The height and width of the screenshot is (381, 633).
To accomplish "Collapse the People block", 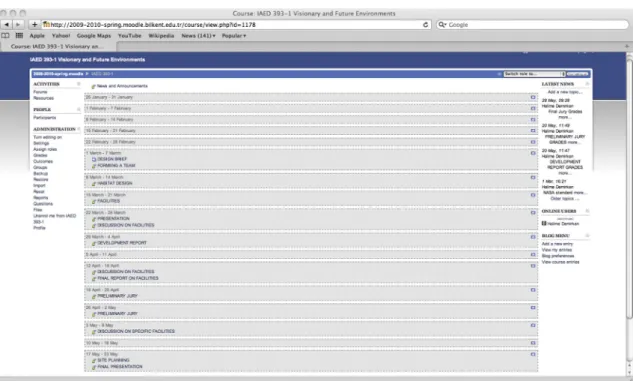I will point(79,109).
